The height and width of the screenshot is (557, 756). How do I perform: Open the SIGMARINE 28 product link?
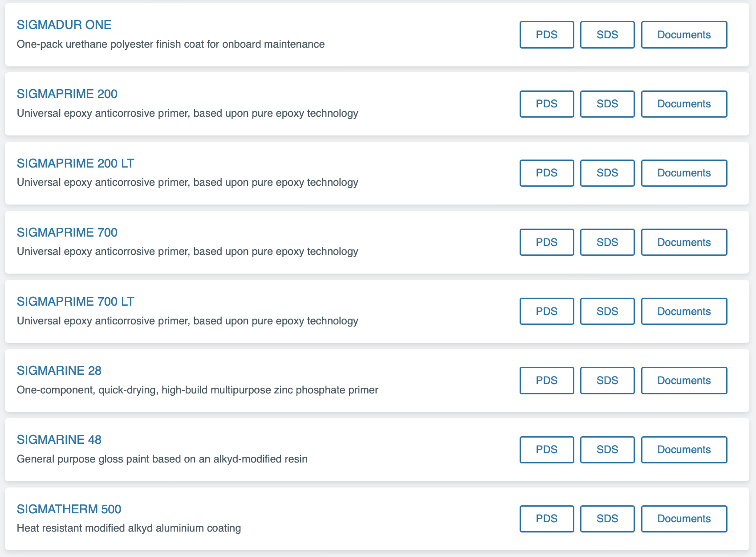(x=59, y=371)
